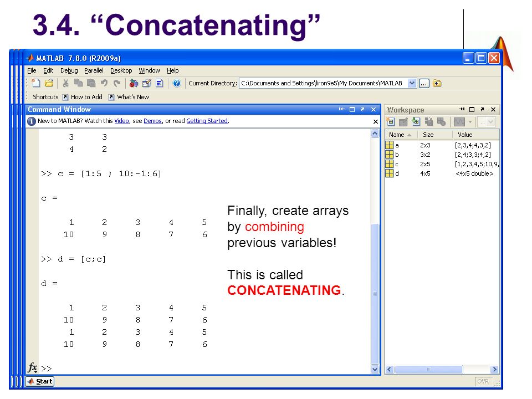Select variable d in the Workspace
The height and width of the screenshot is (399, 532).
point(442,173)
